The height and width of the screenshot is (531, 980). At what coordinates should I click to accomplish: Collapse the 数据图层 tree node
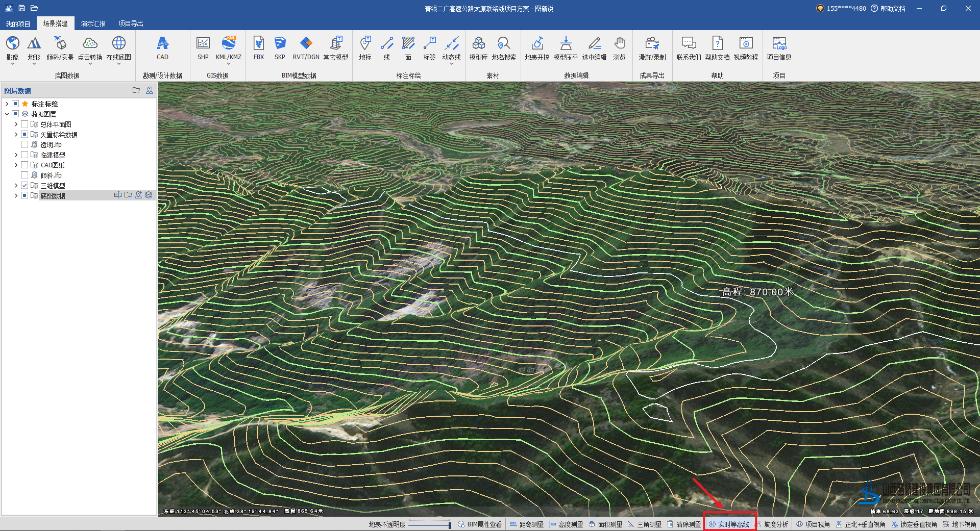(x=7, y=114)
